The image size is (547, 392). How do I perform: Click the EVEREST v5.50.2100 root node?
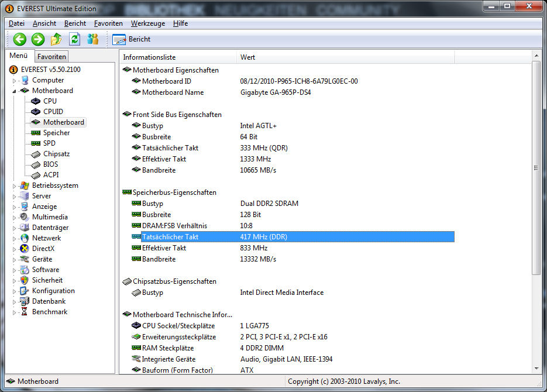pos(50,70)
